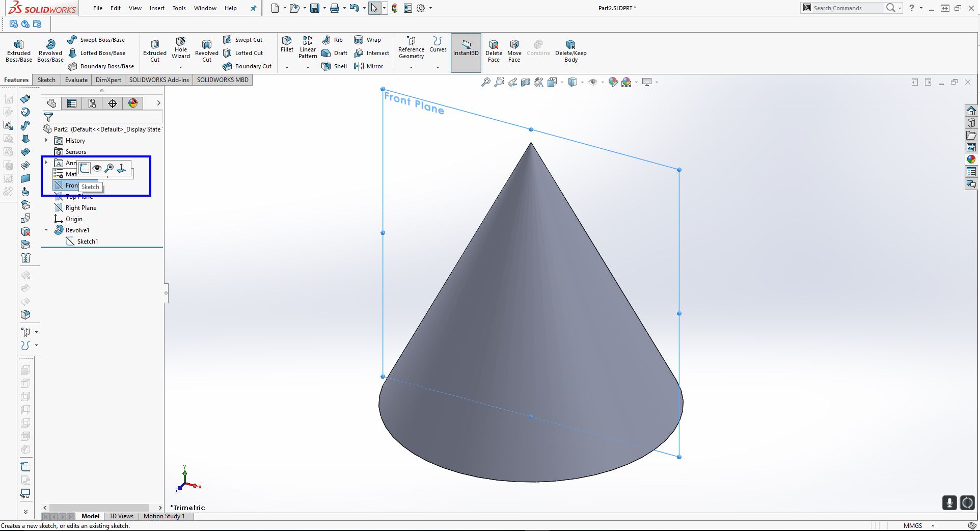Screen dimensions: 980x531
Task: Select Sensors in feature tree
Action: coord(70,151)
